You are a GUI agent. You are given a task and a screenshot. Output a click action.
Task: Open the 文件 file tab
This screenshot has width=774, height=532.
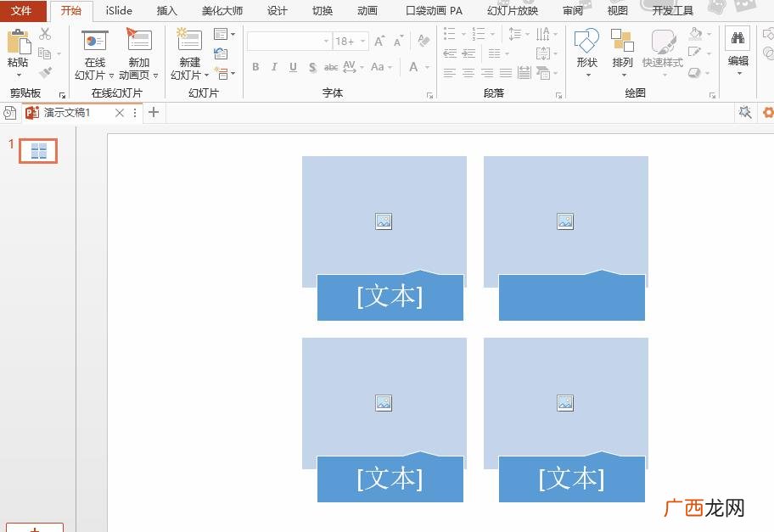tap(22, 10)
